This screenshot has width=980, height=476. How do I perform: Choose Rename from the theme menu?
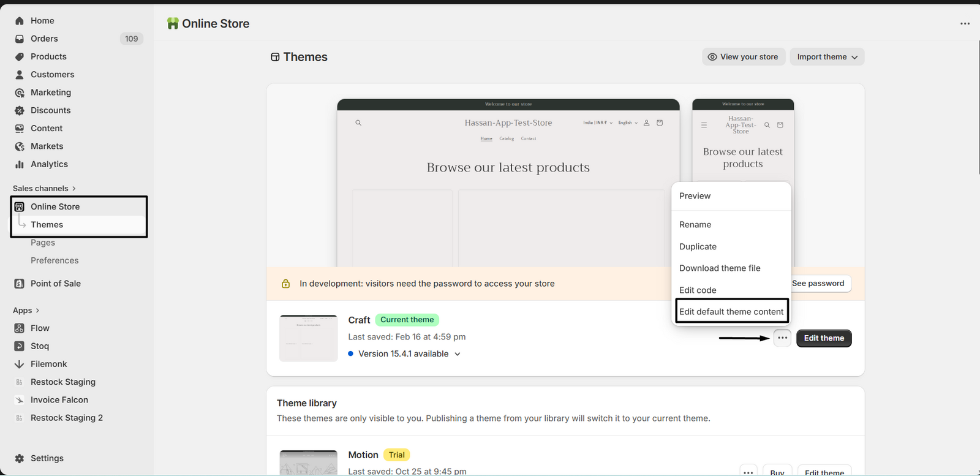tap(731, 225)
